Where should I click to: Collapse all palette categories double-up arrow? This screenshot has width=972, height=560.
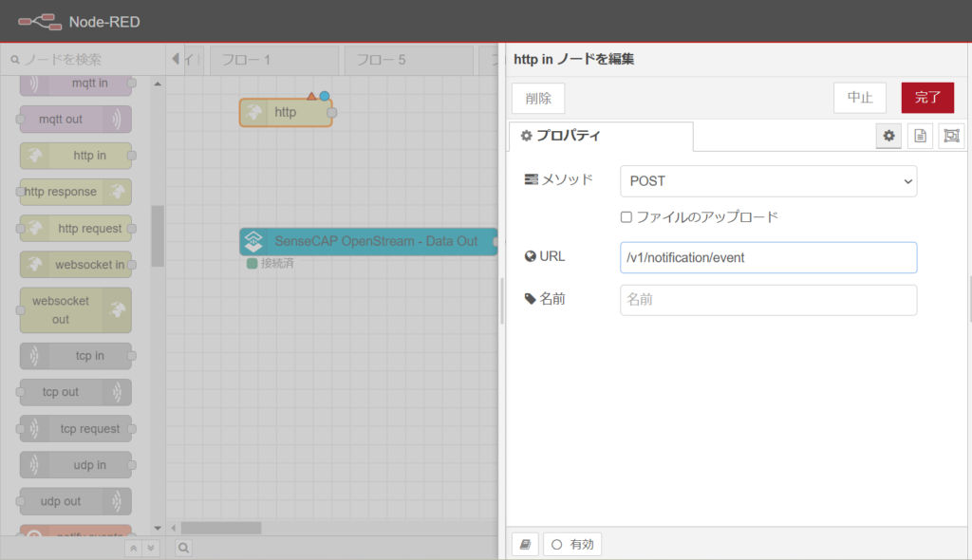[133, 549]
